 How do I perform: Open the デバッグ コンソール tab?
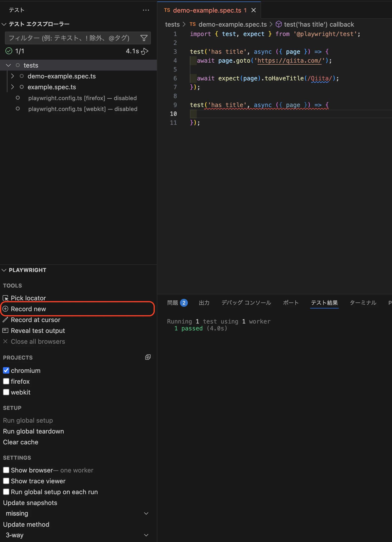[x=246, y=303]
